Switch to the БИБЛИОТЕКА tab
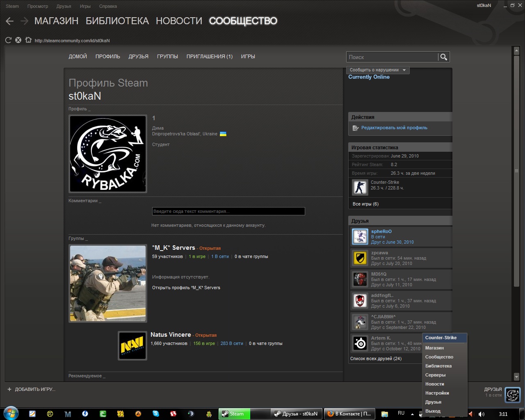The image size is (525, 420). [117, 21]
